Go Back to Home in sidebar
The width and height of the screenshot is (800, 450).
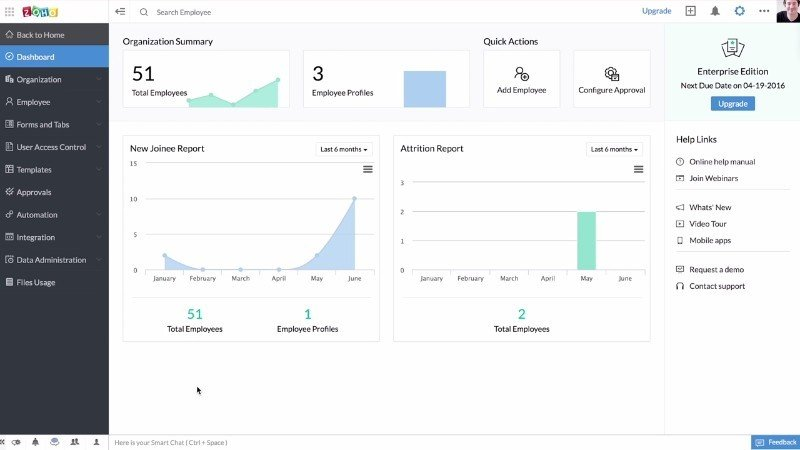coord(54,35)
